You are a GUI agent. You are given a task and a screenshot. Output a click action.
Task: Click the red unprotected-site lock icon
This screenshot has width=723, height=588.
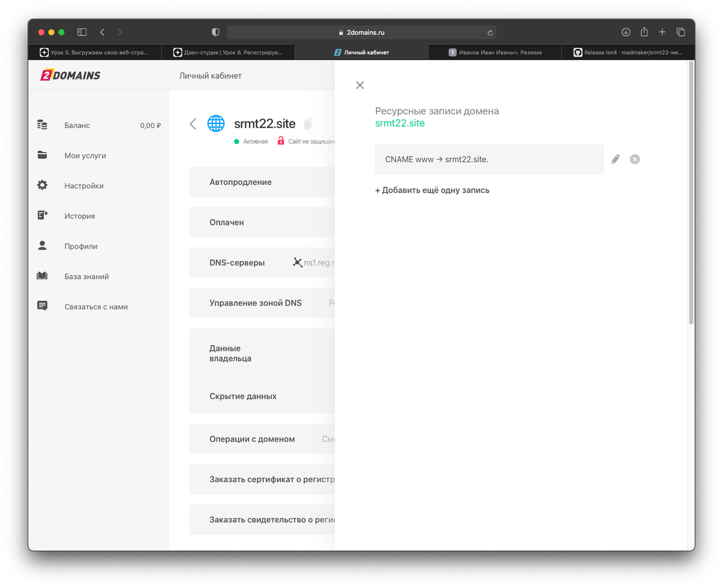280,141
